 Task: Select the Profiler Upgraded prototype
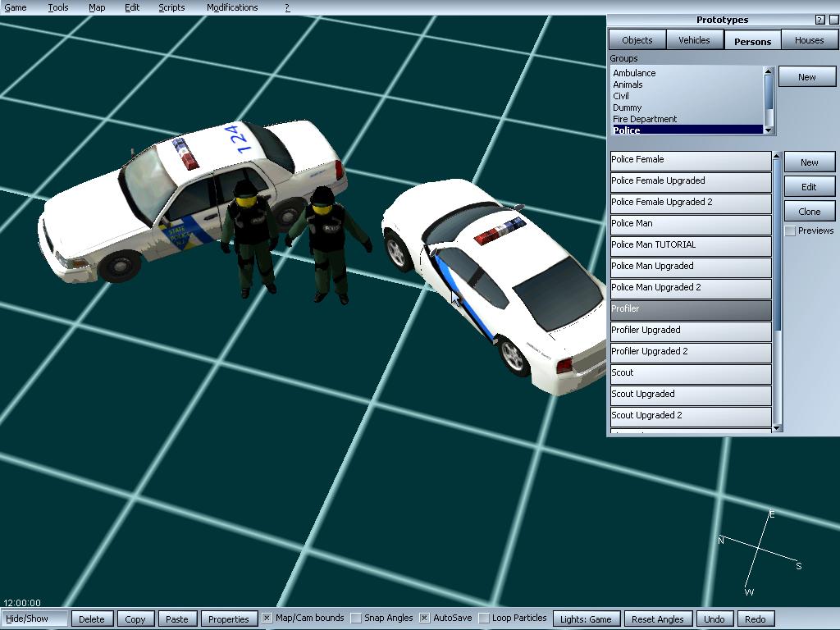tap(691, 331)
